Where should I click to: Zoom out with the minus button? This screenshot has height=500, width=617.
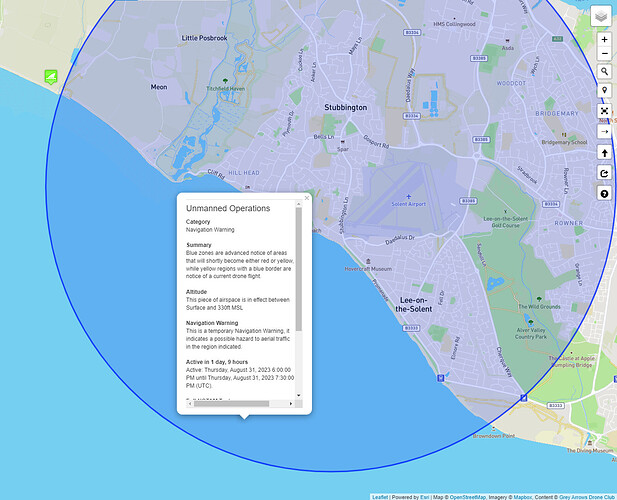click(604, 54)
